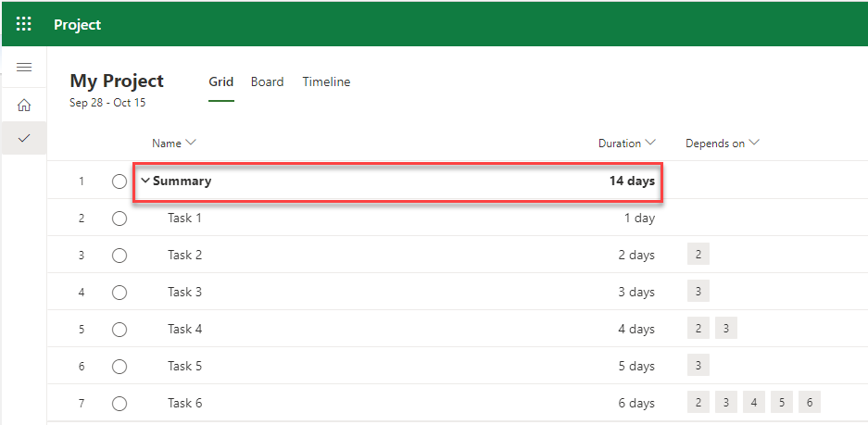Select the checkmark projects icon in sidebar
Image resolution: width=868 pixels, height=425 pixels.
[24, 138]
